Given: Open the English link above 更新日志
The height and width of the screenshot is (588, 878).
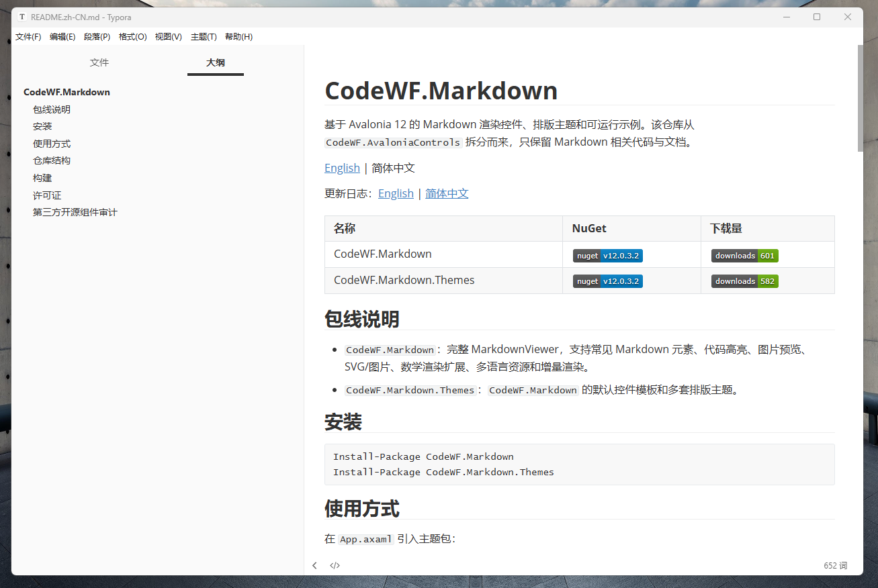Looking at the screenshot, I should pos(342,168).
